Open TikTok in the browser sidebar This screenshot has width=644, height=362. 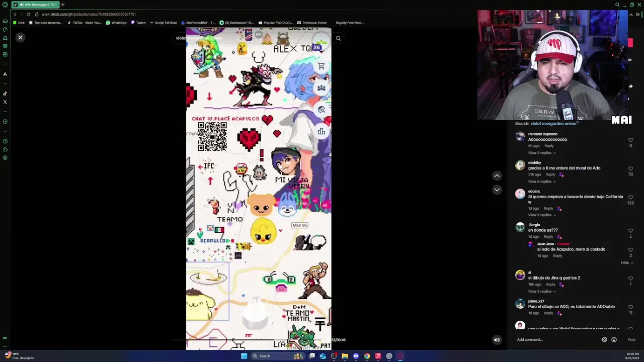tap(5, 94)
